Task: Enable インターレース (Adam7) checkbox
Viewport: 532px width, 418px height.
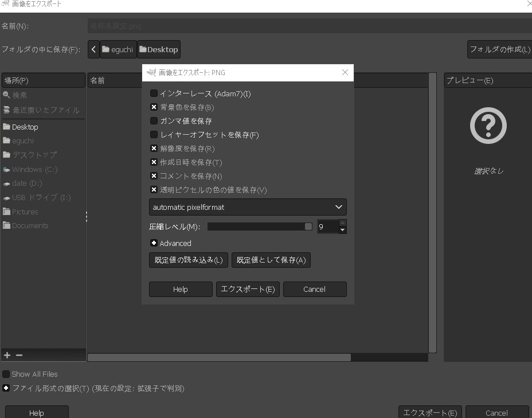Action: [x=154, y=93]
